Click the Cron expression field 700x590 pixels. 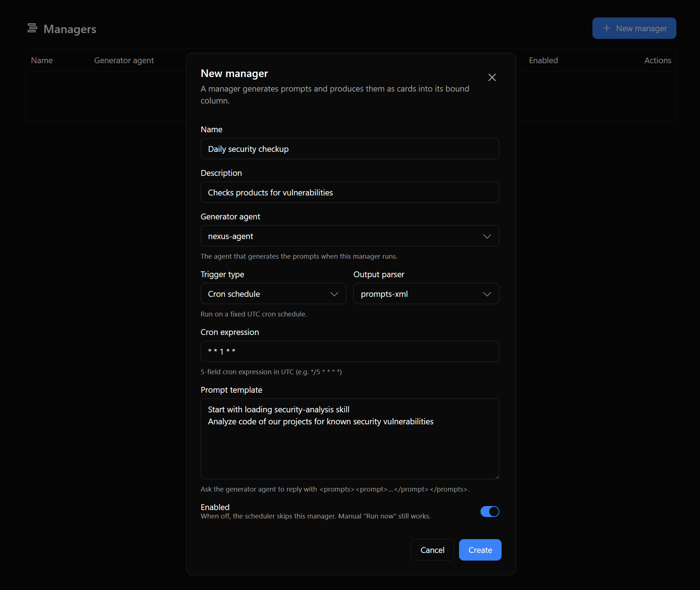350,352
